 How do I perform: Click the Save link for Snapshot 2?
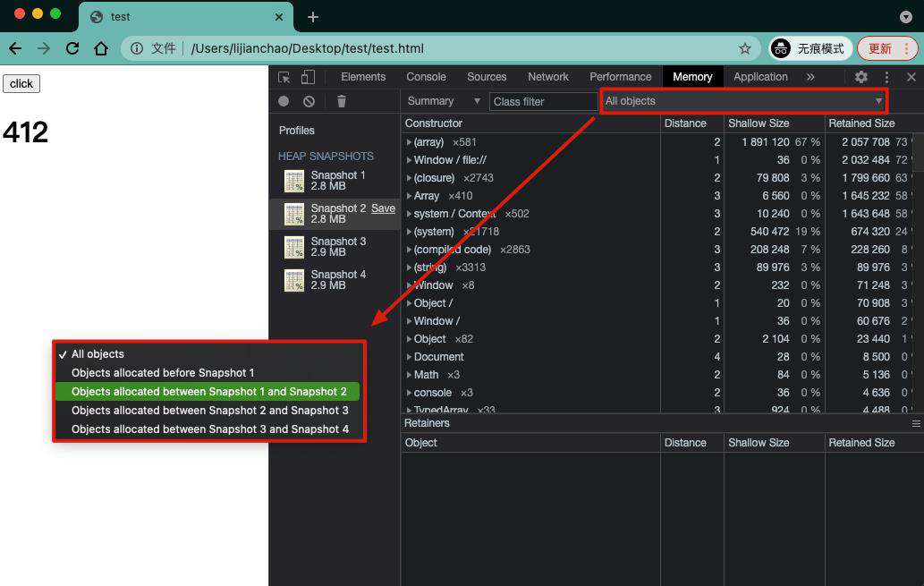(x=383, y=208)
